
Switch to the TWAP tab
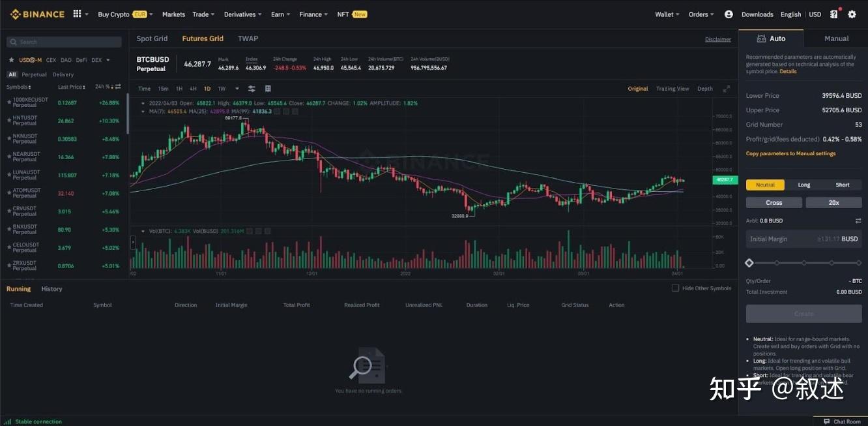point(248,38)
